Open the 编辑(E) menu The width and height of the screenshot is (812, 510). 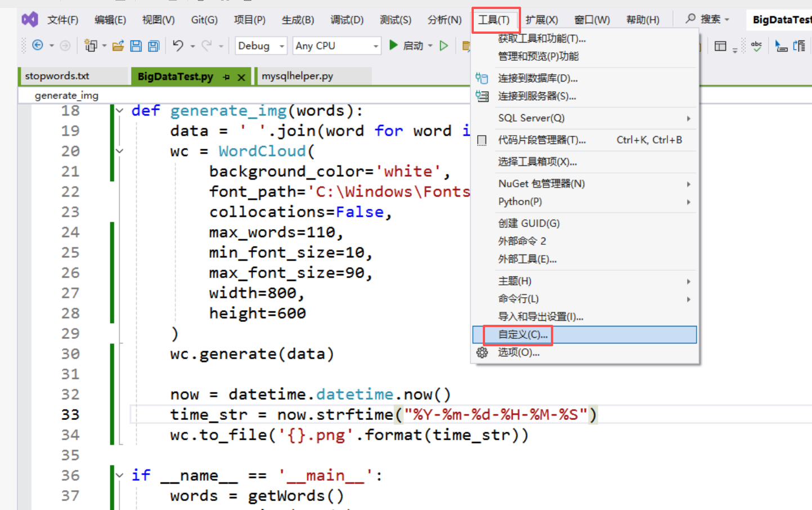(110, 20)
